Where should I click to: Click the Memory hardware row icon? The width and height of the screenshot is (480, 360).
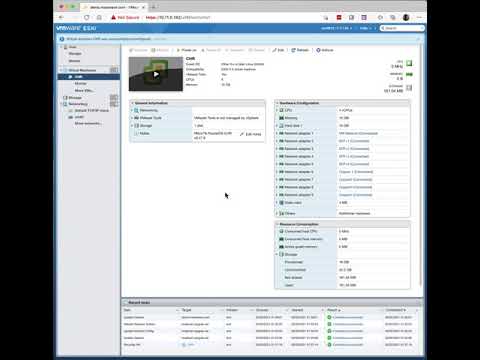pos(281,118)
